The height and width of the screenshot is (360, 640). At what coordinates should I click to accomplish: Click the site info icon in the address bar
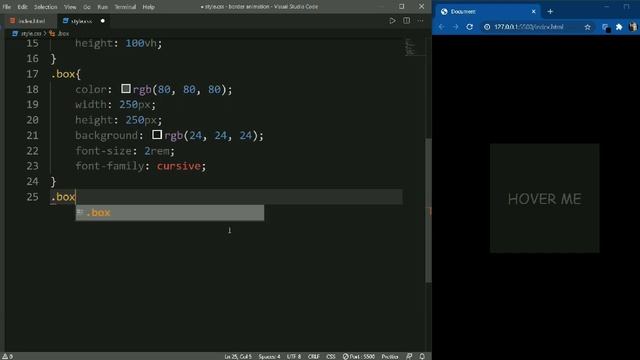(487, 27)
